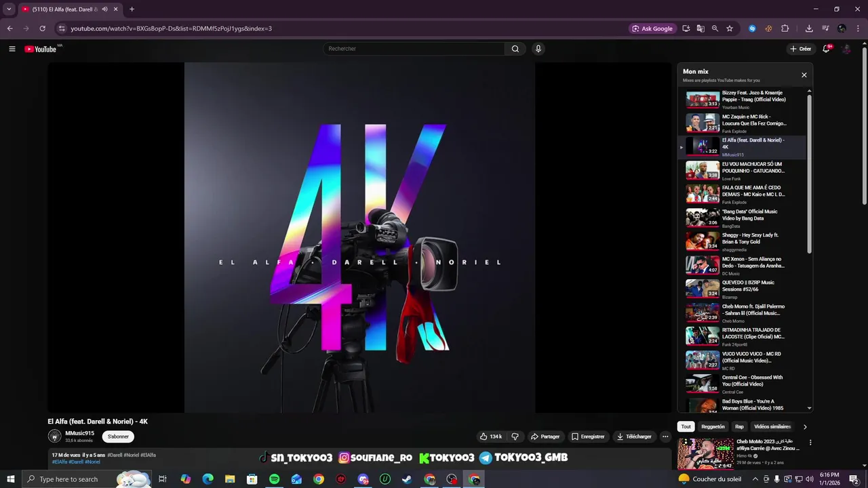Open the notifications bell
This screenshot has height=488, width=868.
pos(827,49)
